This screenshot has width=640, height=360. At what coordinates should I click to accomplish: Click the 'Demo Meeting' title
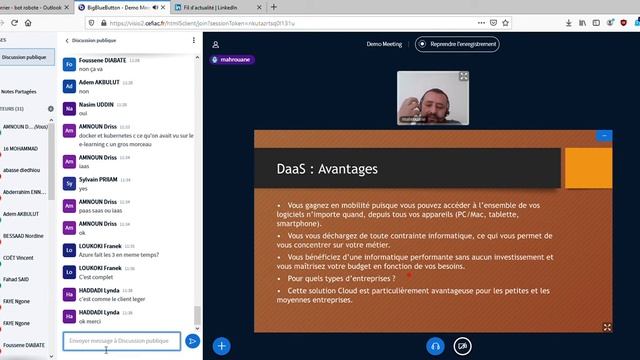384,44
